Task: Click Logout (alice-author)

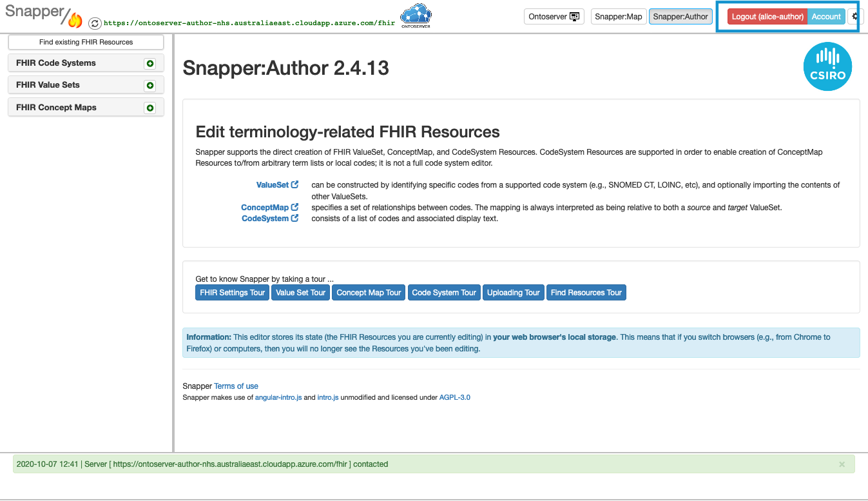Action: [x=767, y=16]
